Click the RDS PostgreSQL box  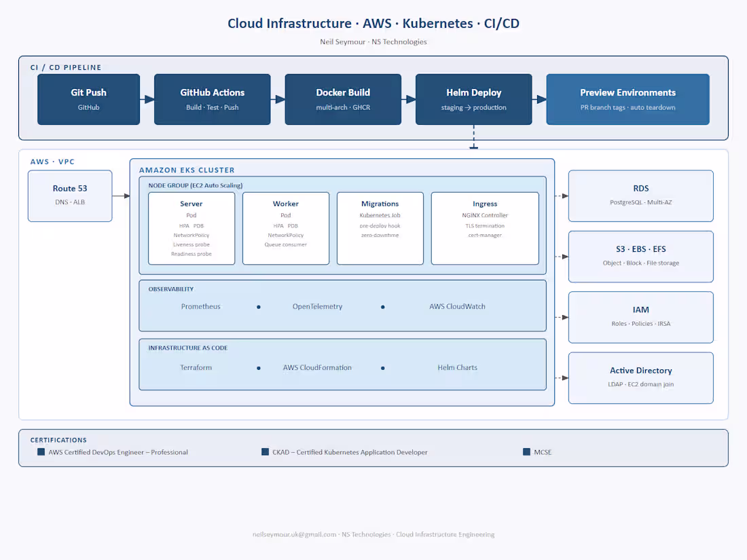pyautogui.click(x=641, y=195)
